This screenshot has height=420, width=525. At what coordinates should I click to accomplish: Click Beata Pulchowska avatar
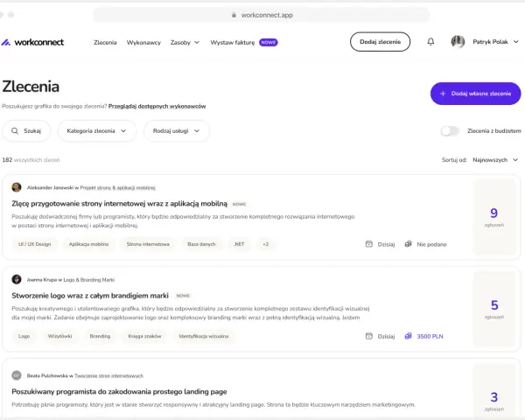pyautogui.click(x=17, y=375)
